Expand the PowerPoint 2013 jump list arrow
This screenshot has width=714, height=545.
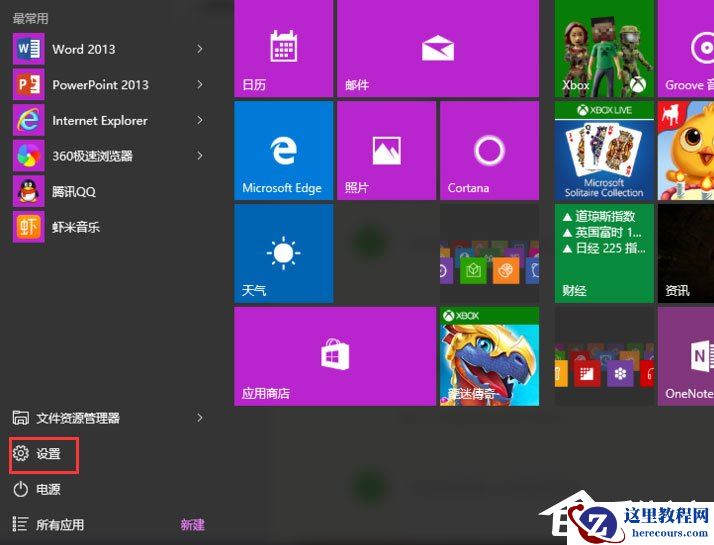click(x=200, y=84)
